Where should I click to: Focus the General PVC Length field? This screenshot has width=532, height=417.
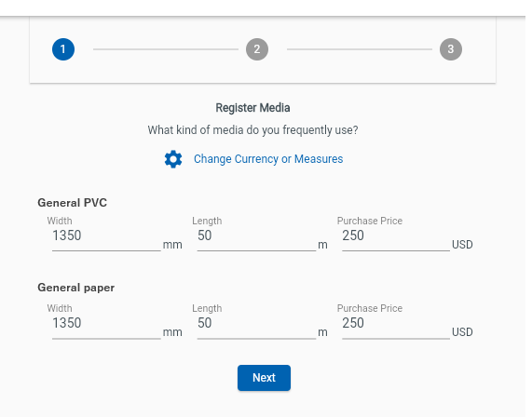tap(256, 235)
